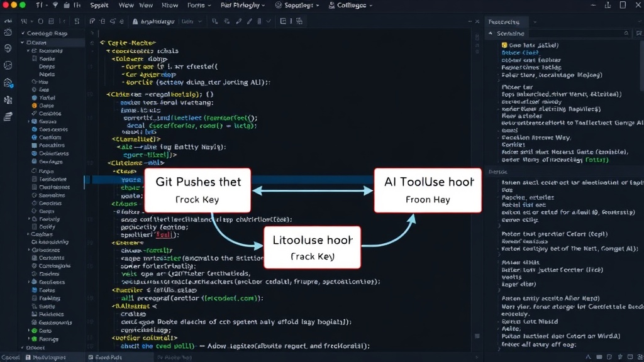Click the Hvalvlagwr status bar item

coord(45,358)
